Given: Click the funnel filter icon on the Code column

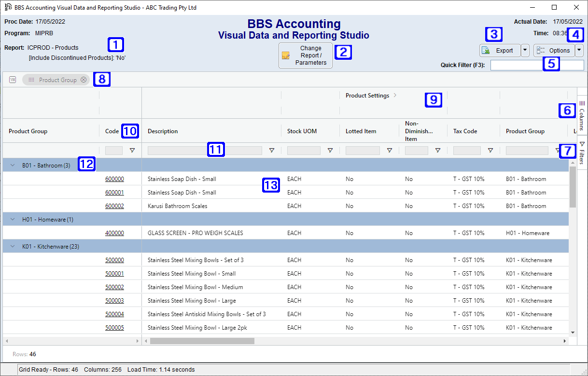Looking at the screenshot, I should 133,150.
